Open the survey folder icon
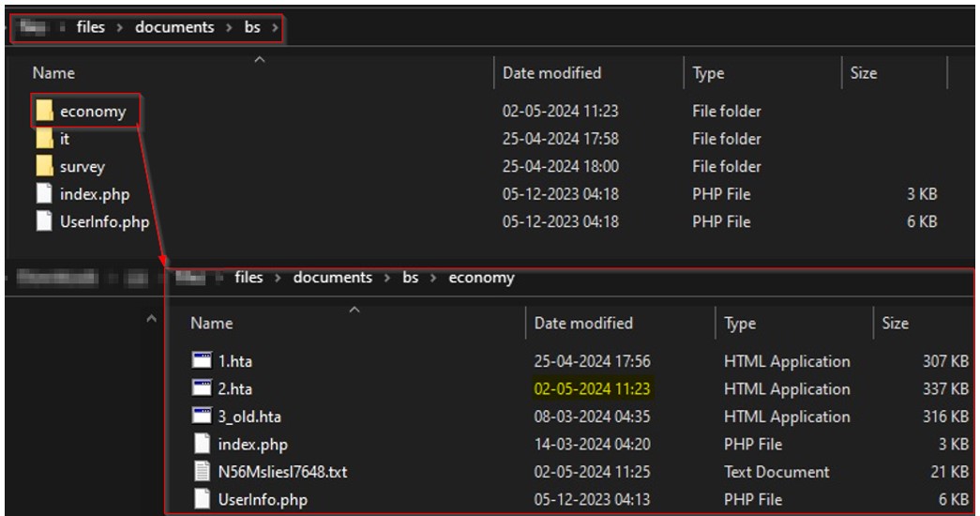This screenshot has height=516, width=980. [x=44, y=167]
